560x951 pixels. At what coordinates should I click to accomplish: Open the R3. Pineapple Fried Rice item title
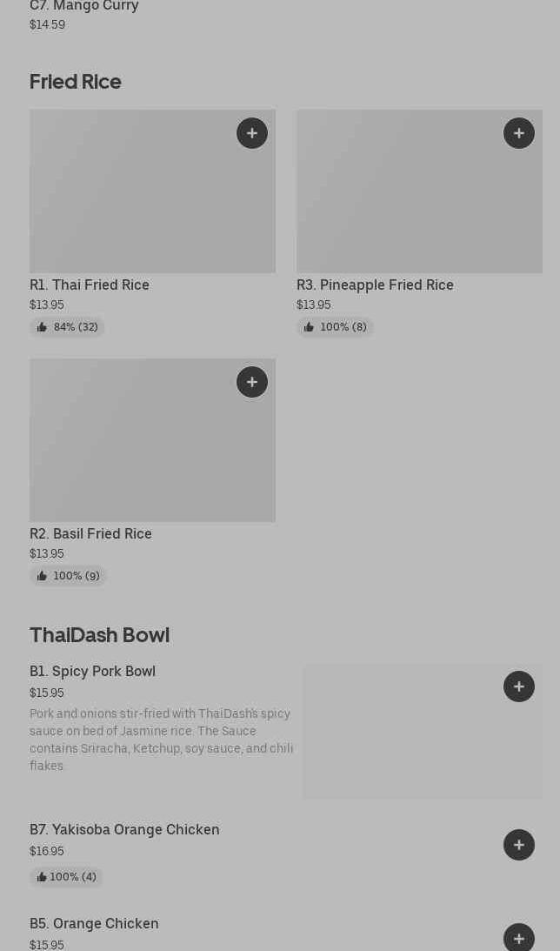(375, 285)
